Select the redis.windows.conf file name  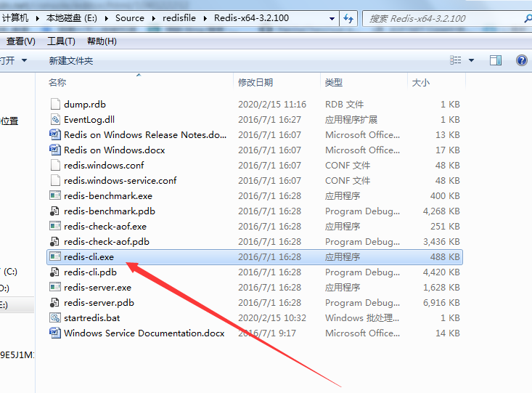[104, 165]
